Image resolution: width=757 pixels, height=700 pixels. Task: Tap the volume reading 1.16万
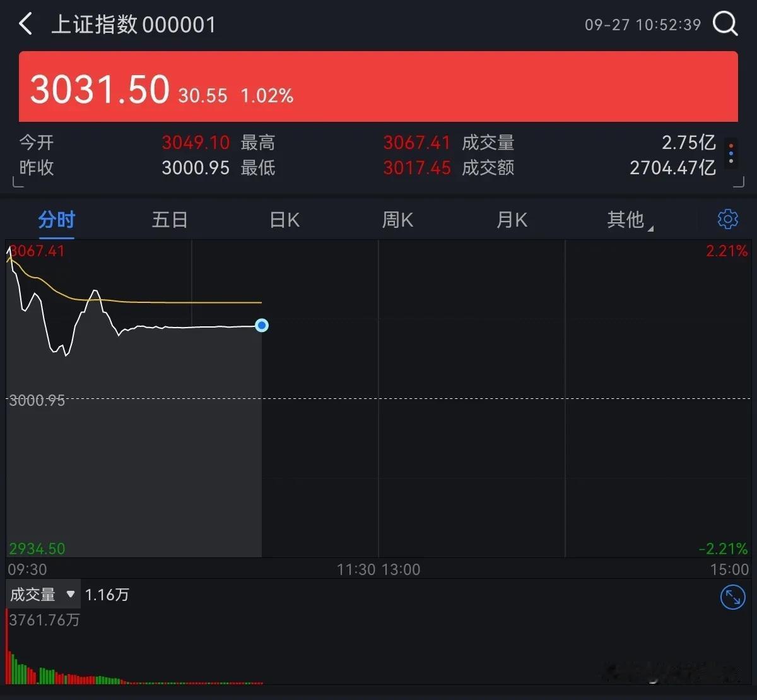tap(107, 594)
